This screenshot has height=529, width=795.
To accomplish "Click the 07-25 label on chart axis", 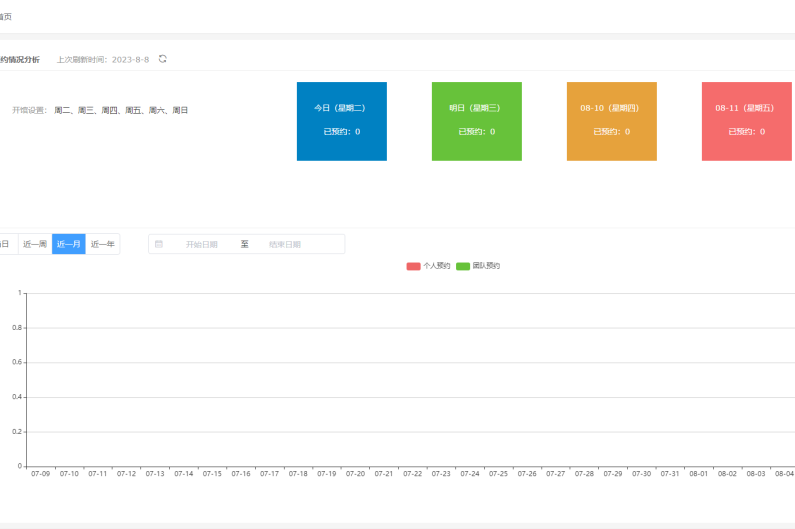I will 498,474.
